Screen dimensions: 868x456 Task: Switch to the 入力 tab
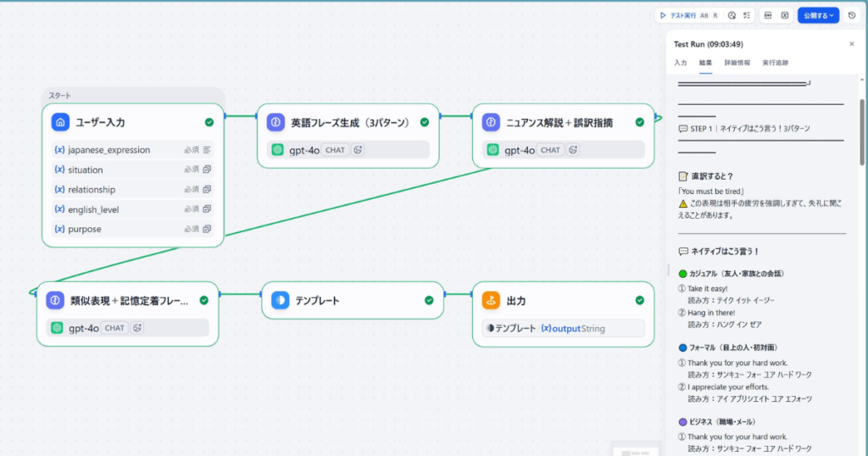(681, 63)
